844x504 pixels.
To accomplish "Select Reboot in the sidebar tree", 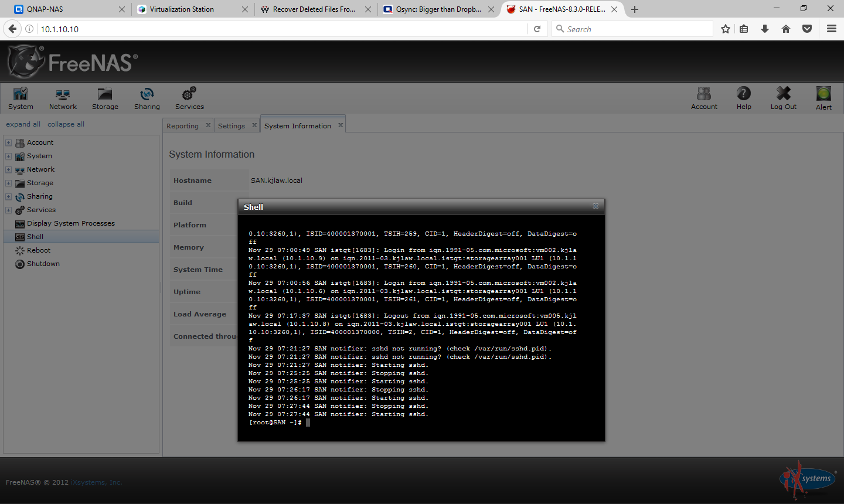I will pyautogui.click(x=39, y=250).
